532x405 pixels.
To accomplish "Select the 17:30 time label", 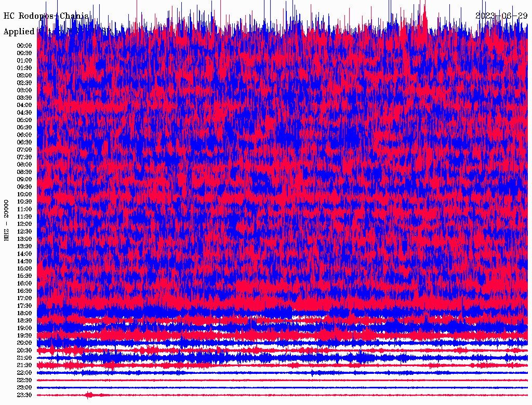I will tap(24, 306).
